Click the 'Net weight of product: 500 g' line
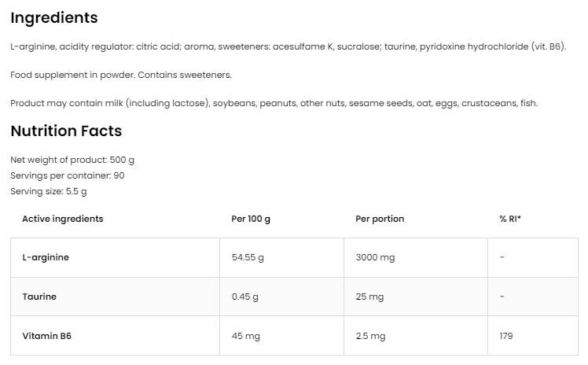The width and height of the screenshot is (588, 365). pyautogui.click(x=72, y=160)
